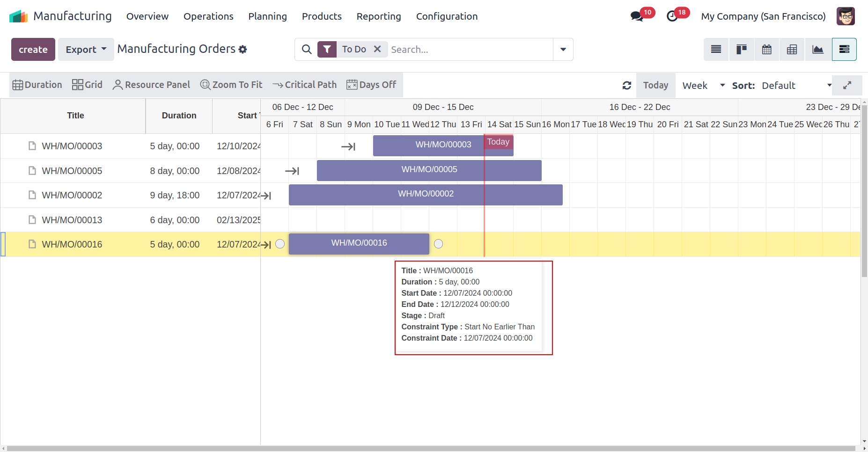Open the messages chat icon
Screen dimensions: 868x452
tap(636, 16)
